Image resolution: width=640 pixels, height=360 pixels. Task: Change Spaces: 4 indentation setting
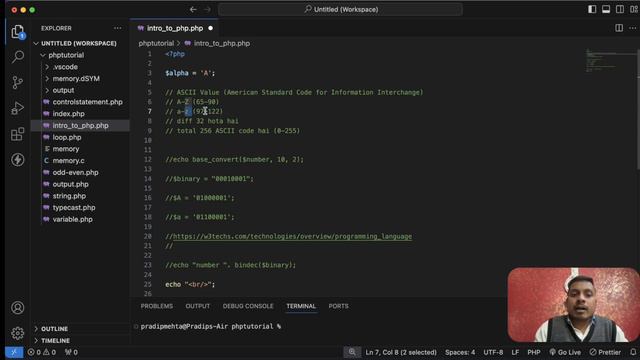click(x=460, y=352)
